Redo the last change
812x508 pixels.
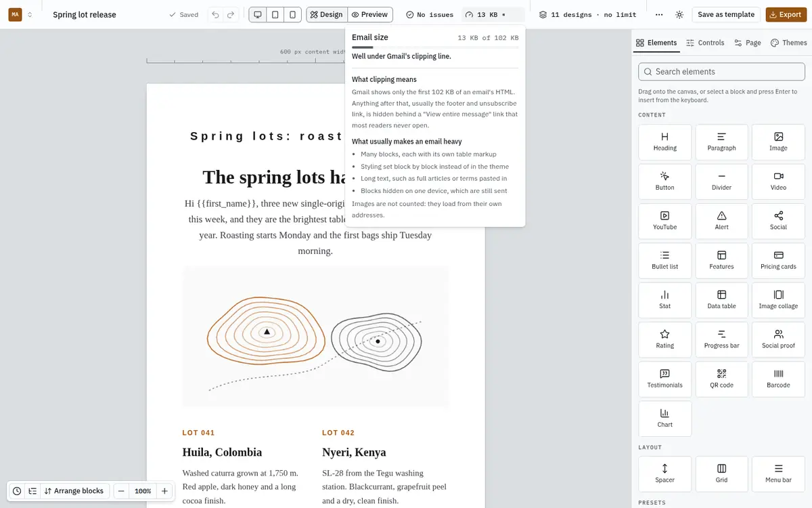coord(231,14)
